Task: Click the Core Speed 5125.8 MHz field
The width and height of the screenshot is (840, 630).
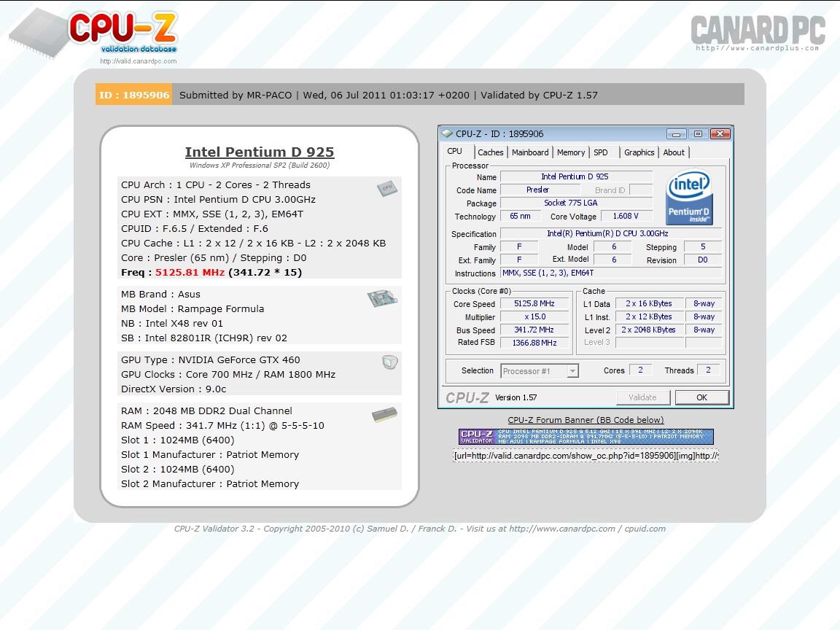Action: click(x=534, y=304)
